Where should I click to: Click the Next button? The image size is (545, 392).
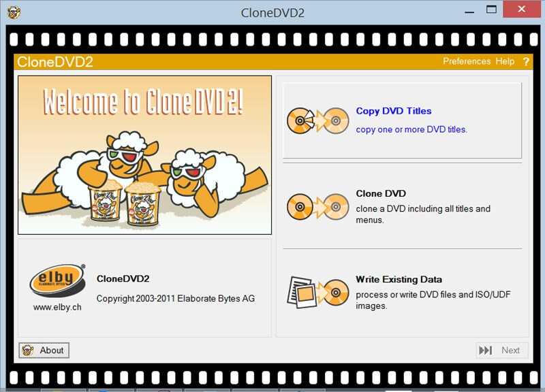502,350
